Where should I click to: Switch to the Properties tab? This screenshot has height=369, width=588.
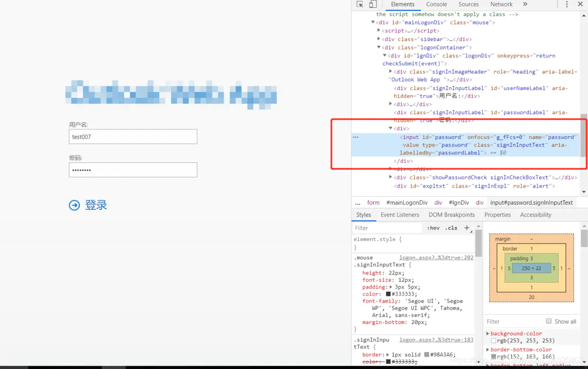[497, 215]
